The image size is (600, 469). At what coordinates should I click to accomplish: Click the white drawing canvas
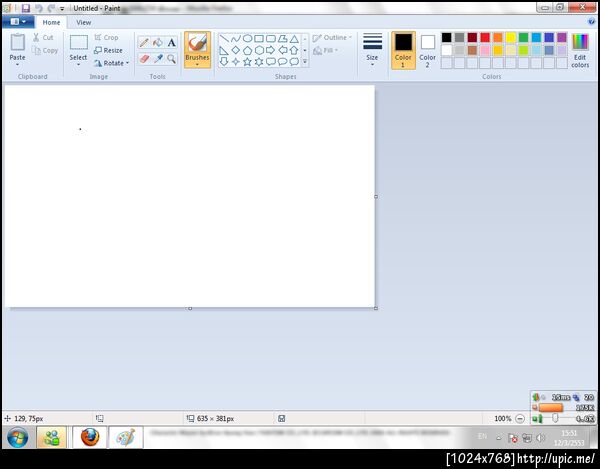coord(190,196)
